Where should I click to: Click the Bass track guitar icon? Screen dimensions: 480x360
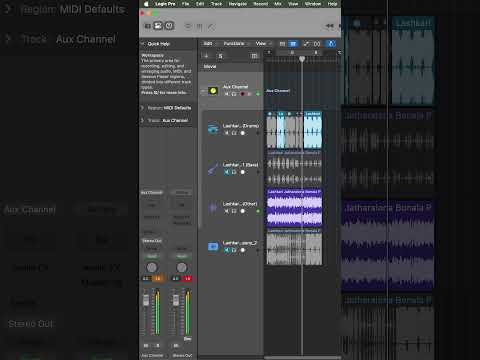point(213,168)
